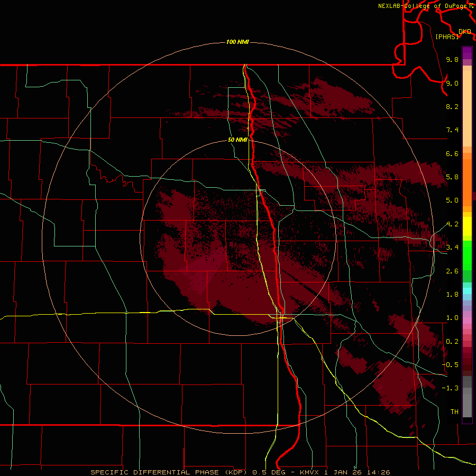Select the 3.4 legend value
The image size is (476, 476).
[452, 248]
